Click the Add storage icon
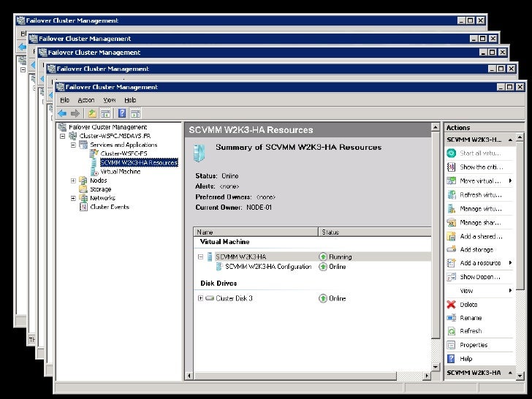 pyautogui.click(x=452, y=250)
